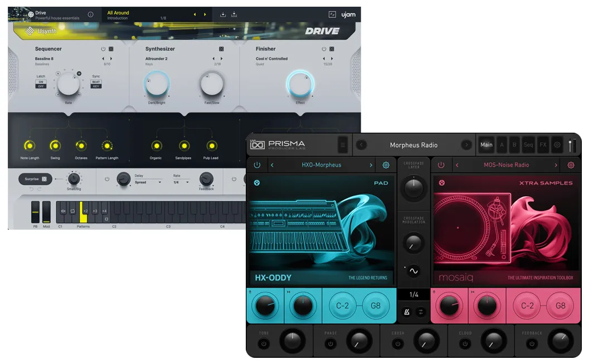Toggle the Delay effect power button
The height and width of the screenshot is (364, 593).
pyautogui.click(x=107, y=179)
